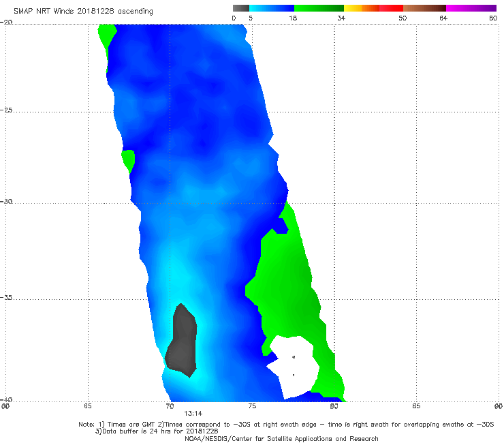Image resolution: width=504 pixels, height=443 pixels.
Task: Select the gray 0–5 colorbar segment
Action: [x=241, y=8]
